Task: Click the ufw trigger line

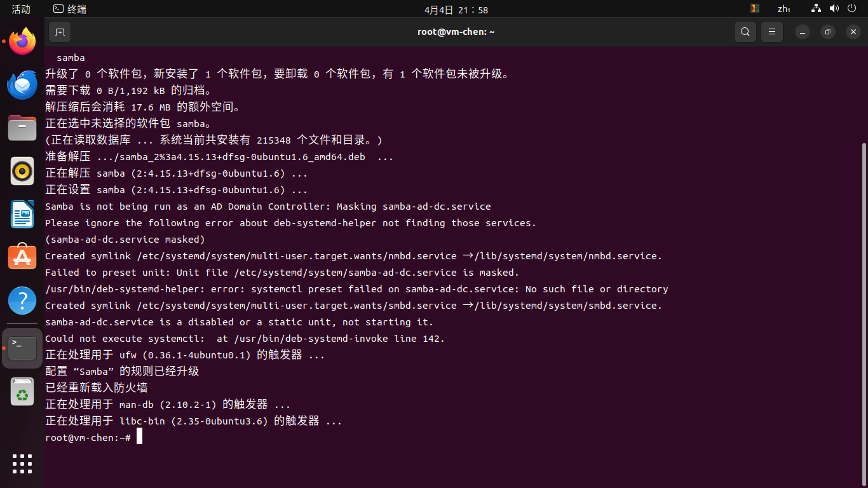Action: [x=185, y=355]
